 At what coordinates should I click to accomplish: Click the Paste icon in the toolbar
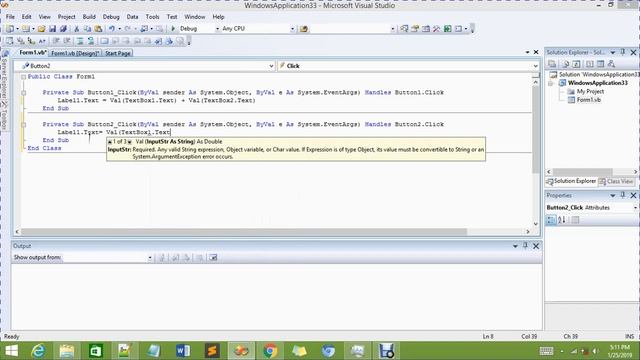coord(98,29)
